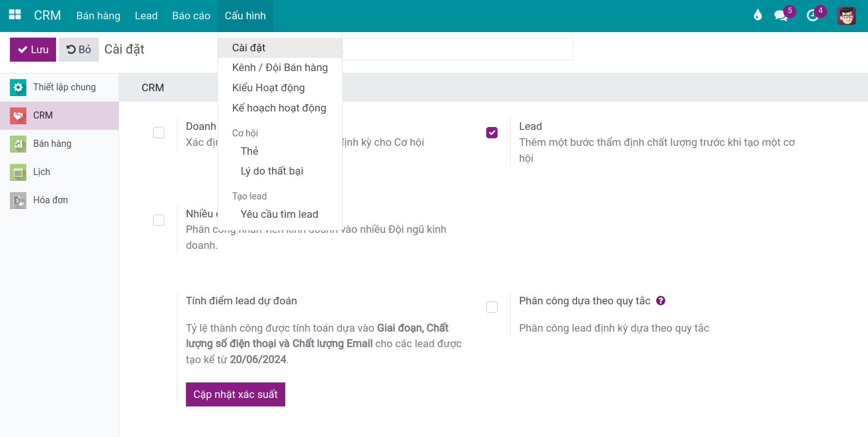
Task: Click the Hóa đơn invoice sidebar icon
Action: tap(18, 200)
